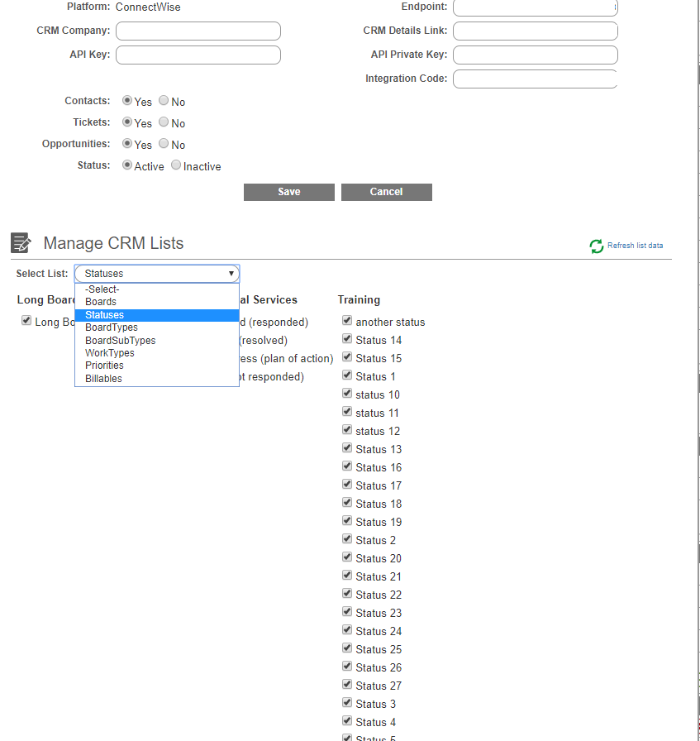This screenshot has height=741, width=700.
Task: Uncheck the Status 22 checkbox
Action: tap(347, 594)
